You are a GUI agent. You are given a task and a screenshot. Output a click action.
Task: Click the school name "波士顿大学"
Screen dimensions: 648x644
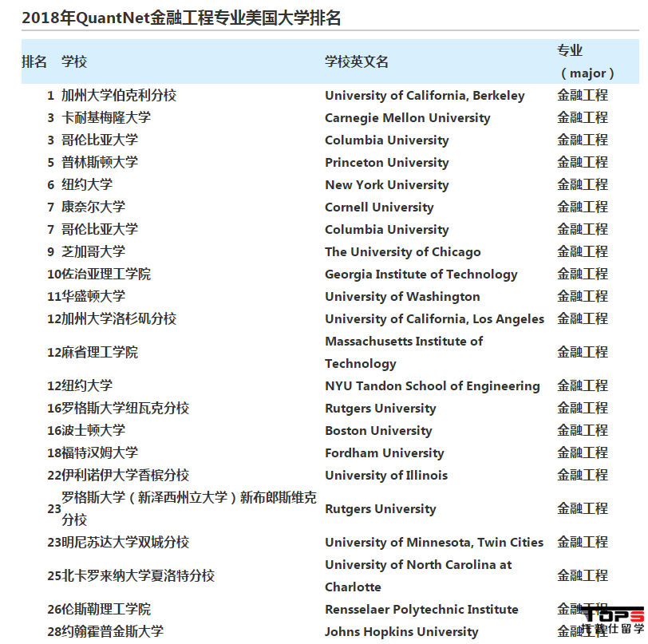[x=93, y=430]
